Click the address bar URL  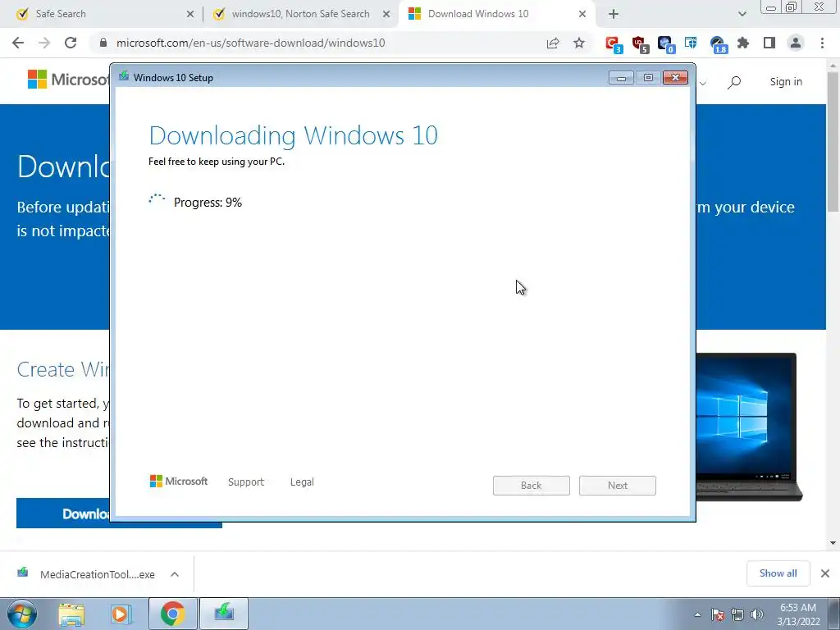tap(251, 43)
